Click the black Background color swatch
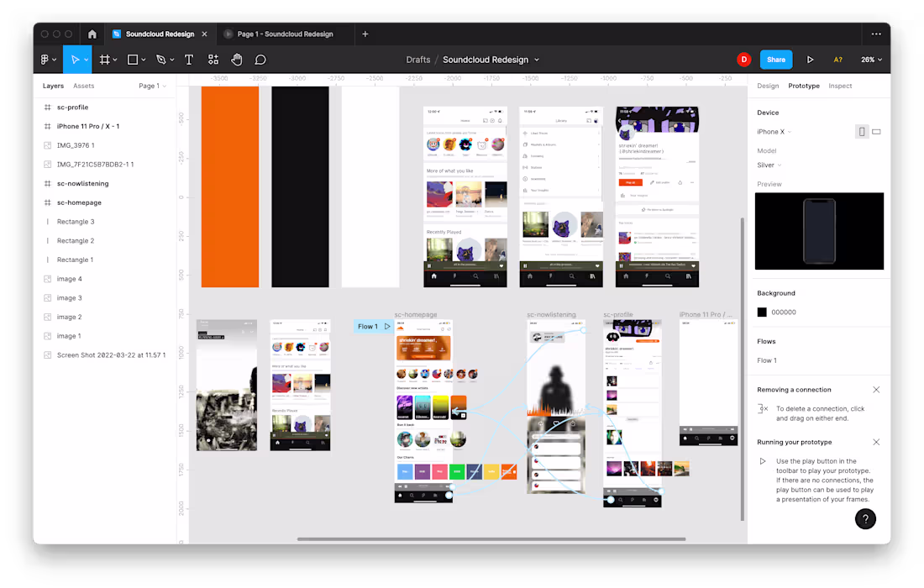Viewport: 924px width, 588px height. coord(761,312)
